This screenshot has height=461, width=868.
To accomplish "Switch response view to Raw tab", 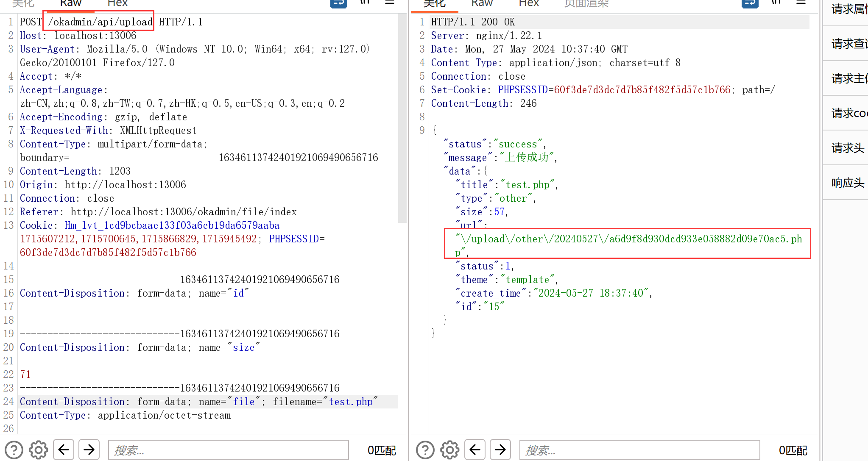I will coord(482,3).
